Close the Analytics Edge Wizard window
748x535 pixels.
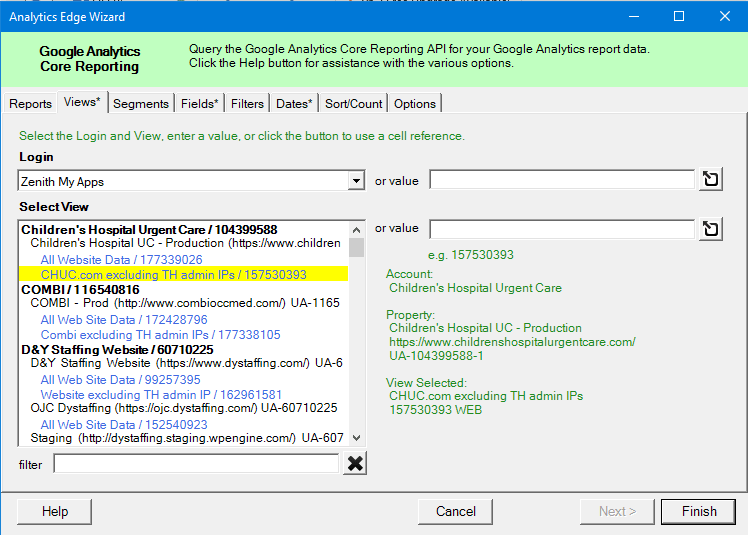[725, 16]
